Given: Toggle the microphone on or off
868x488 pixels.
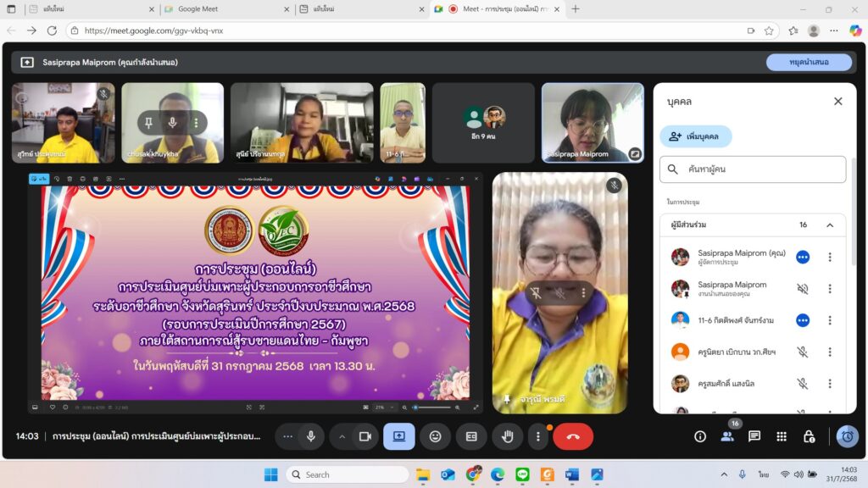Looking at the screenshot, I should [311, 436].
